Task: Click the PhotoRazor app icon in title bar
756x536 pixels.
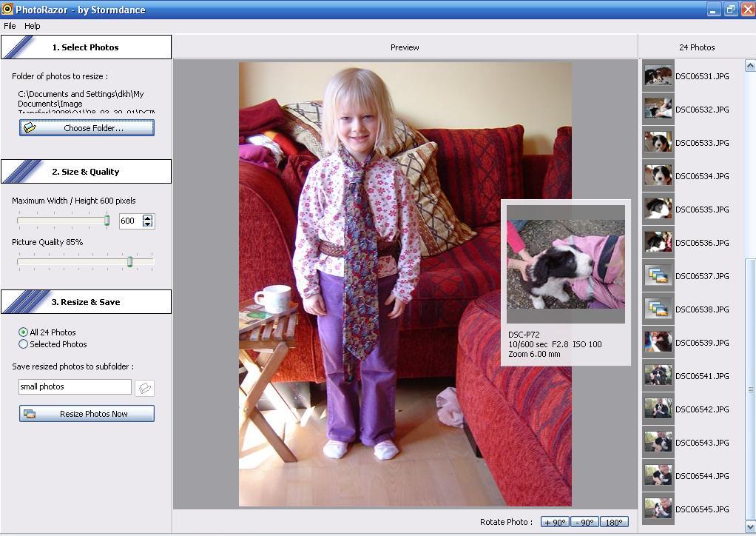Action: [x=7, y=9]
